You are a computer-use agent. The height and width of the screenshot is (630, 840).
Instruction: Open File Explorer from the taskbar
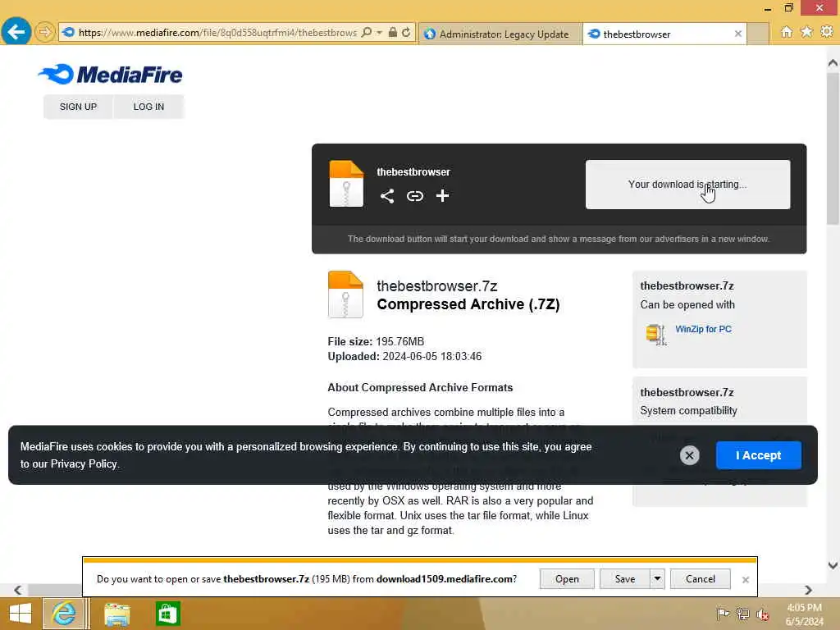pyautogui.click(x=116, y=614)
